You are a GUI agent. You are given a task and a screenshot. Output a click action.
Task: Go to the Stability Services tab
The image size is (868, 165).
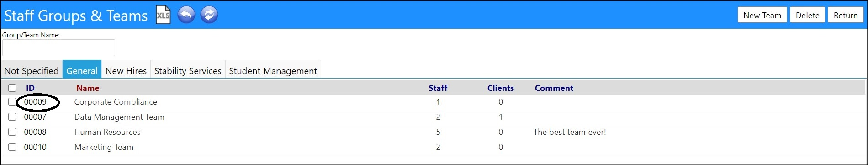point(188,70)
